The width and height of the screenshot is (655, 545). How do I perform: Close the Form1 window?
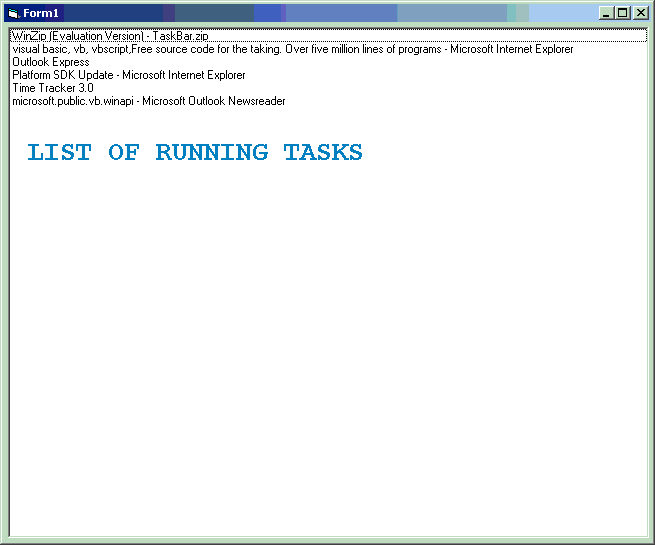(640, 13)
